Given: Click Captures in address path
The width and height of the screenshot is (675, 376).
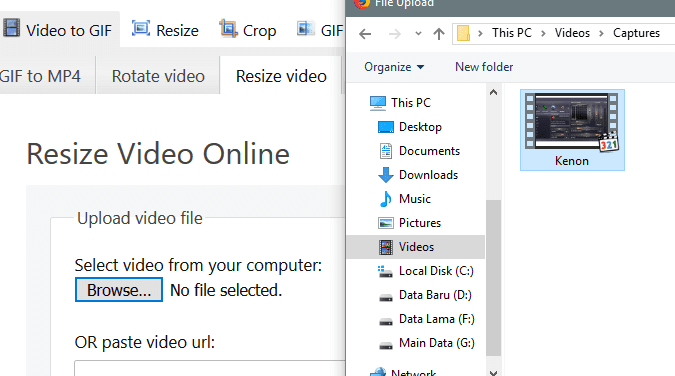Looking at the screenshot, I should [x=636, y=33].
